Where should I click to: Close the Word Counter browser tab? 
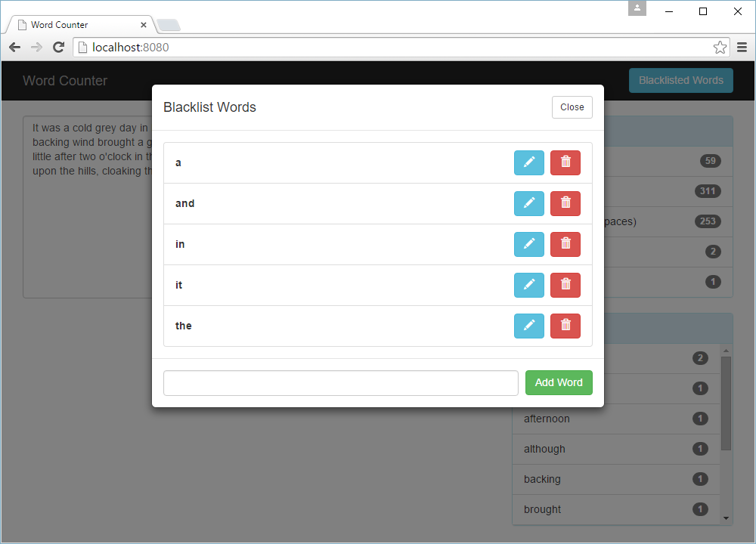(x=143, y=25)
